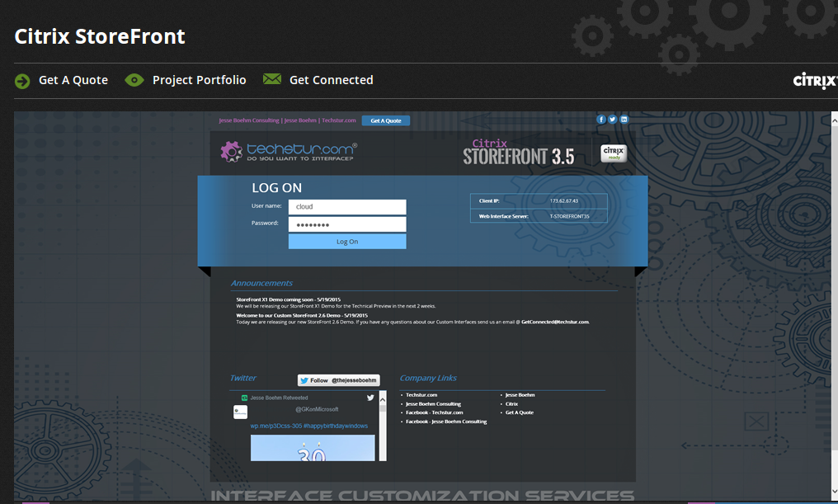838x504 pixels.
Task: Open the Project Portfolio navigation item
Action: (x=199, y=80)
